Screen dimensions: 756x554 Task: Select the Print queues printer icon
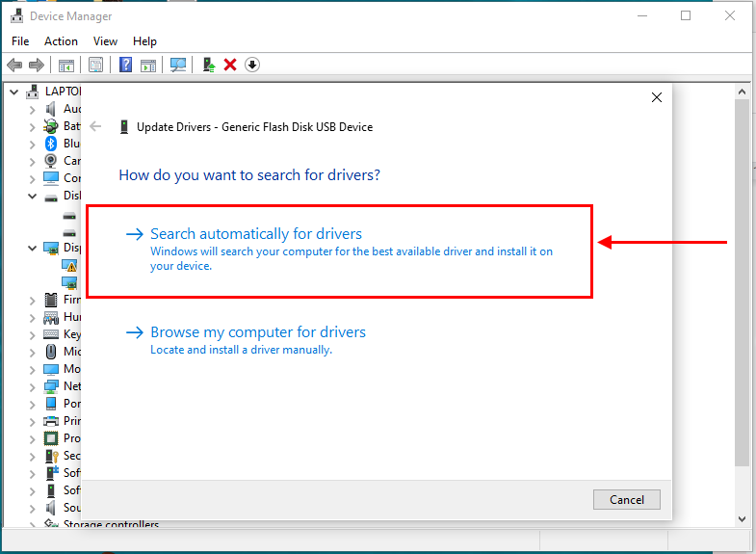pos(51,421)
